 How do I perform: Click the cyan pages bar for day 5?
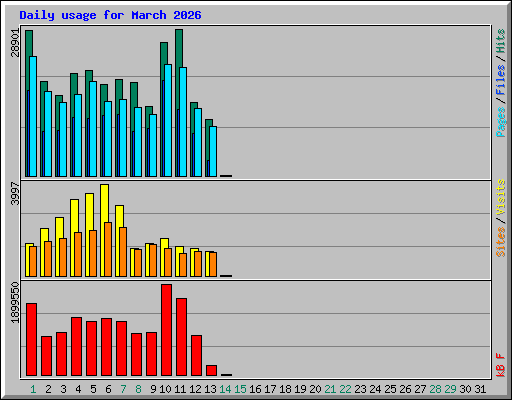point(93,129)
